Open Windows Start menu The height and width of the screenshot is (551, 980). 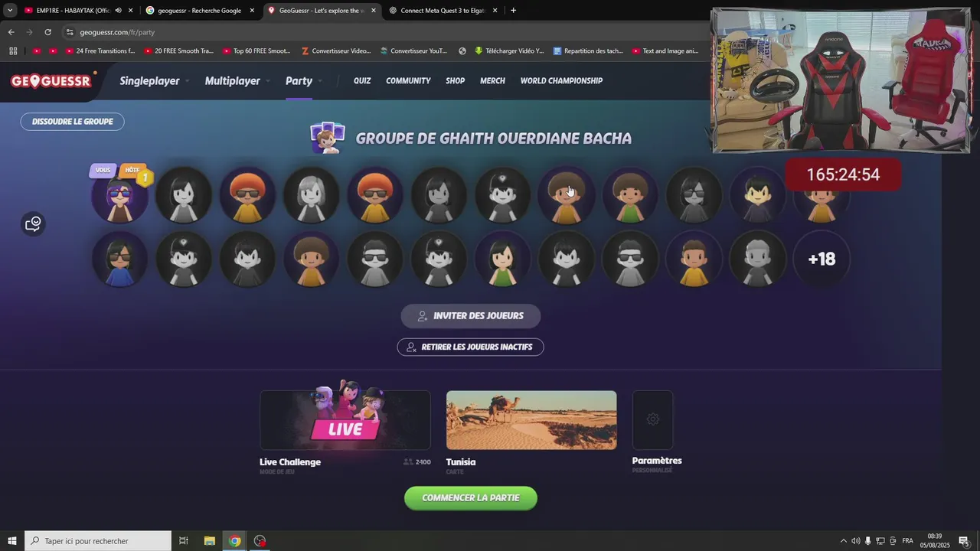(x=12, y=541)
